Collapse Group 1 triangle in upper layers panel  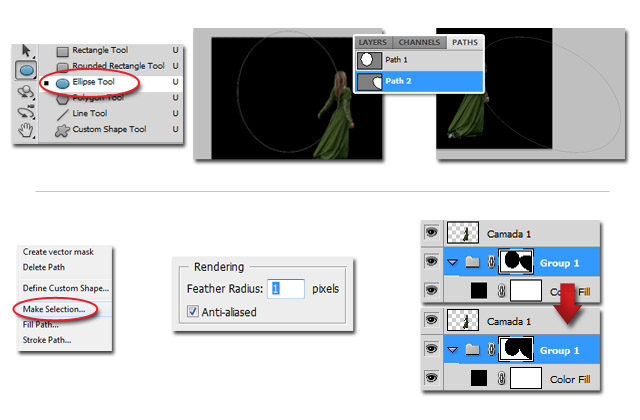pyautogui.click(x=453, y=262)
